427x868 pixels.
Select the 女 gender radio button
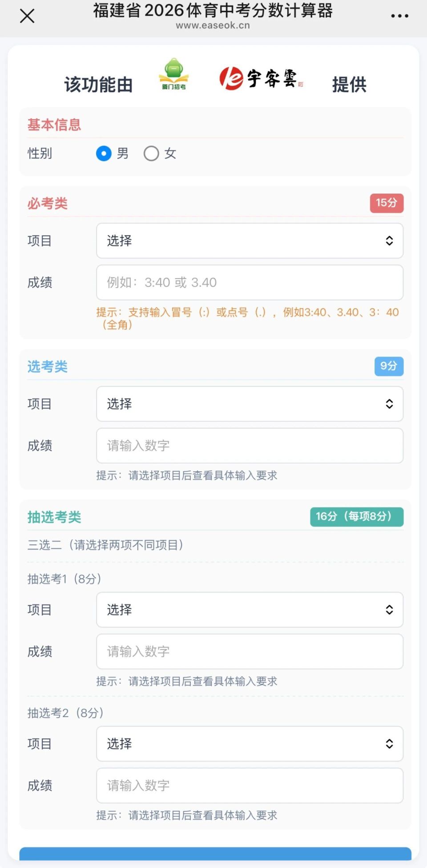coord(151,154)
